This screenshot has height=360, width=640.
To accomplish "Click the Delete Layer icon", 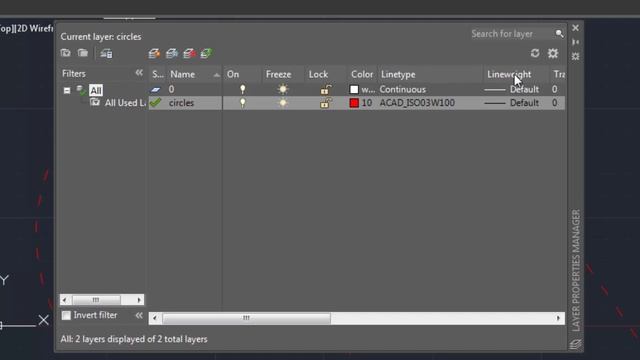I will coord(189,53).
